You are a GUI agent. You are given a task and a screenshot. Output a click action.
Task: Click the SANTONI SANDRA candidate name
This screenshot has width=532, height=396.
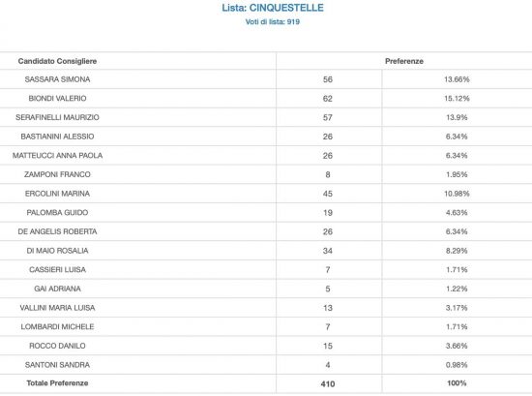point(57,365)
